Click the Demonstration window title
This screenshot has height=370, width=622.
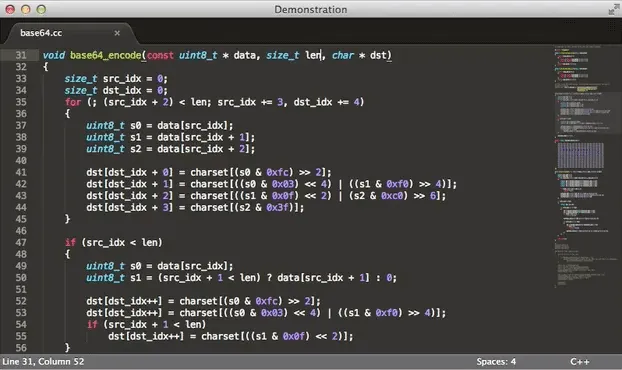click(311, 10)
